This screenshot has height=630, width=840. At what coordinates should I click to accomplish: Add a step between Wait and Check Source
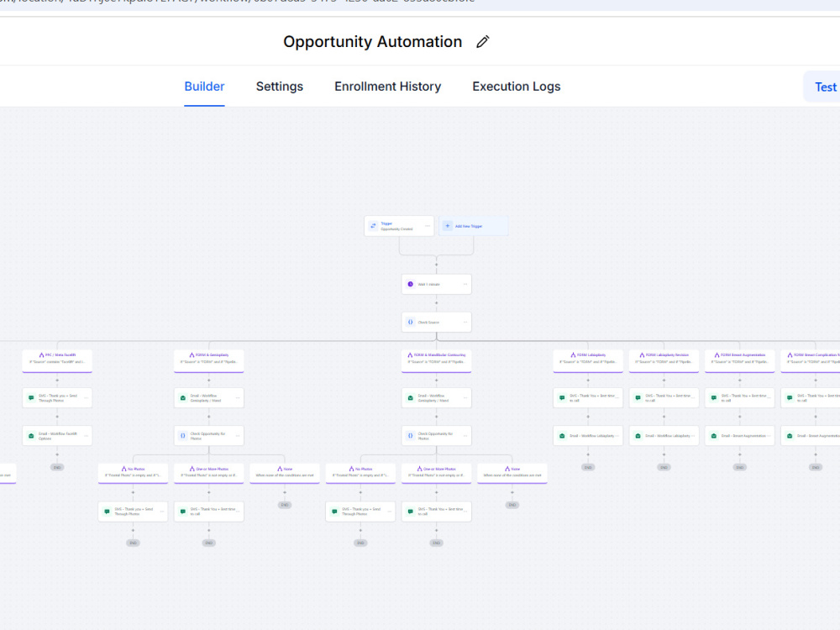437,303
